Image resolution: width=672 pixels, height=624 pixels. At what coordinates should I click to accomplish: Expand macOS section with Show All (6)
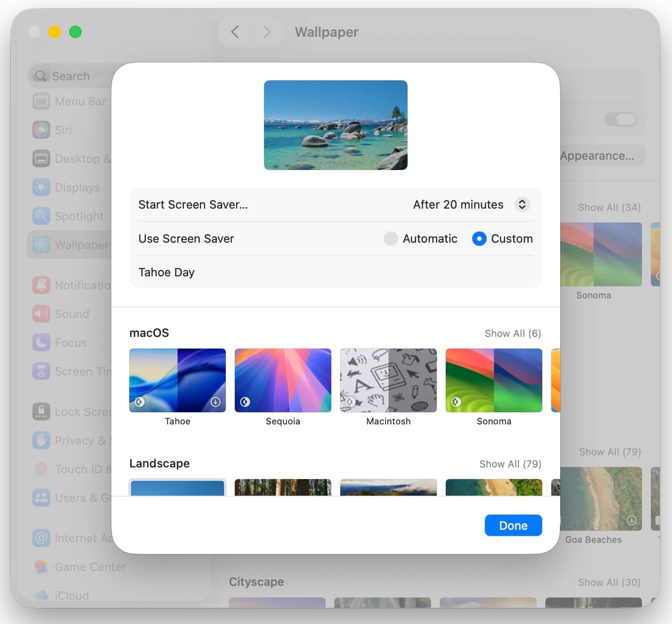click(513, 333)
